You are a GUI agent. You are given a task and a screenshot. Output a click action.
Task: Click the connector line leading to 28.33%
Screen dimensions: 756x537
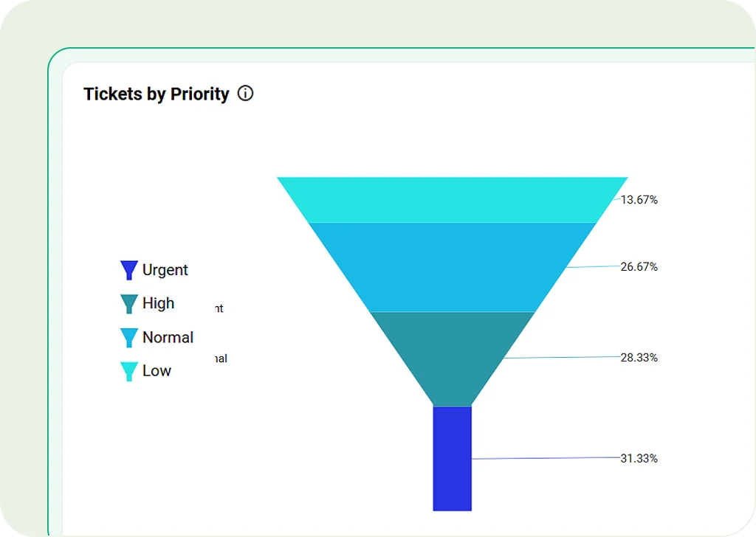coord(561,358)
